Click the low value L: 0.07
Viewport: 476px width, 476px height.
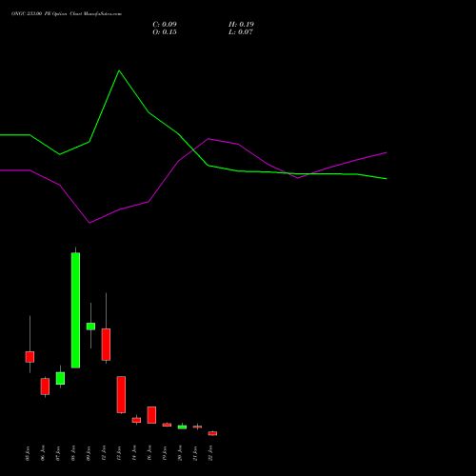click(240, 31)
